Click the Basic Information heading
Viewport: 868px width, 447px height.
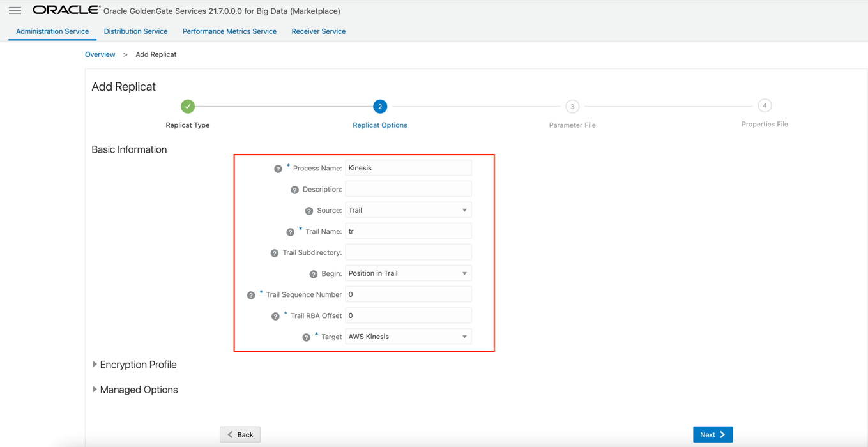click(x=129, y=149)
